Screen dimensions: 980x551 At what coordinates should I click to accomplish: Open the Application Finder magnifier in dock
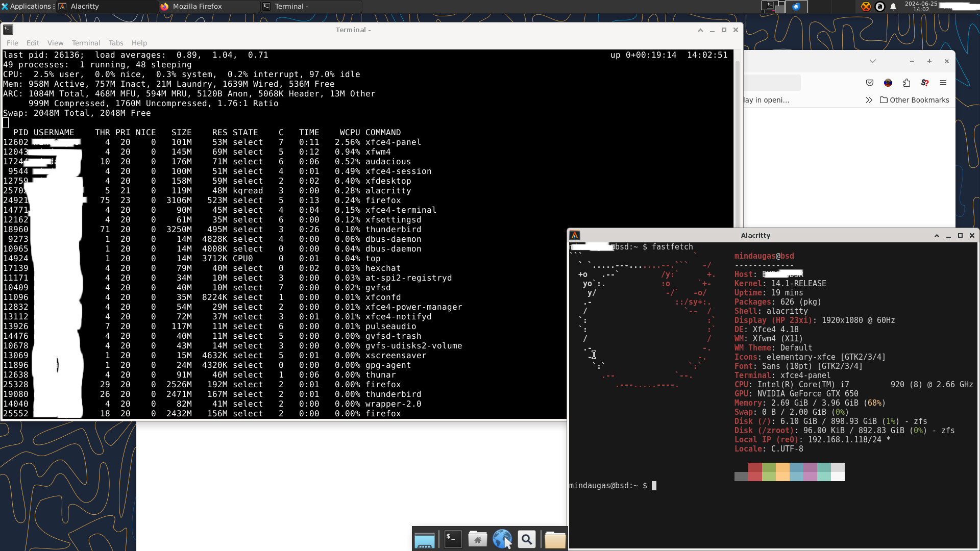coord(527,539)
